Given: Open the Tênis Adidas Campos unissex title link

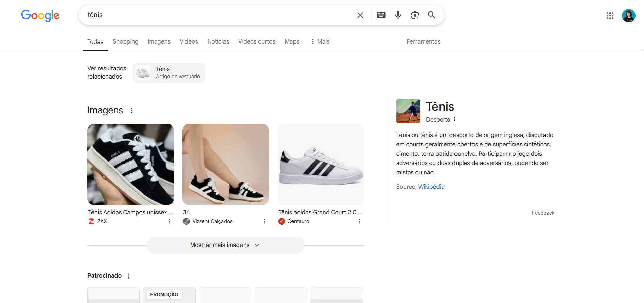Looking at the screenshot, I should (130, 212).
